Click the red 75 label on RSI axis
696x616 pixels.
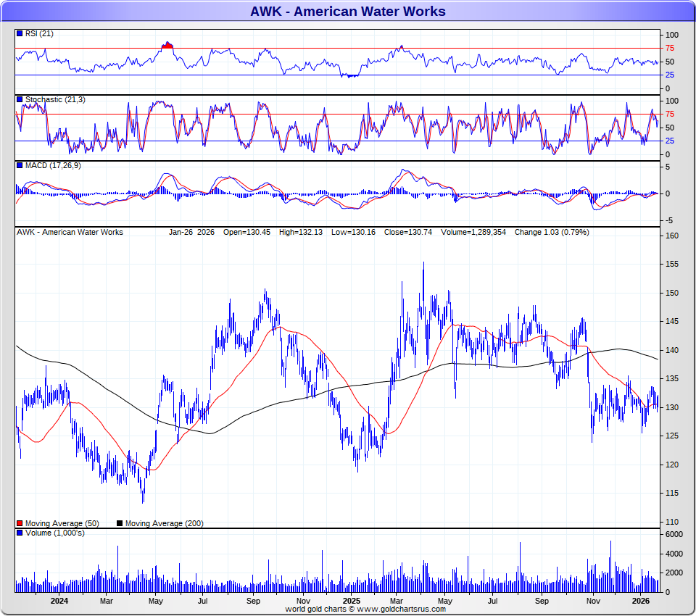tap(669, 48)
